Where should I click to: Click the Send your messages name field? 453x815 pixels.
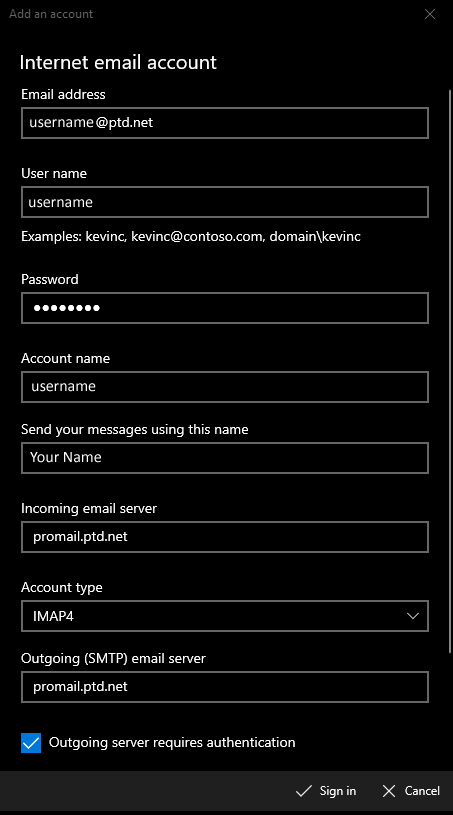(225, 458)
